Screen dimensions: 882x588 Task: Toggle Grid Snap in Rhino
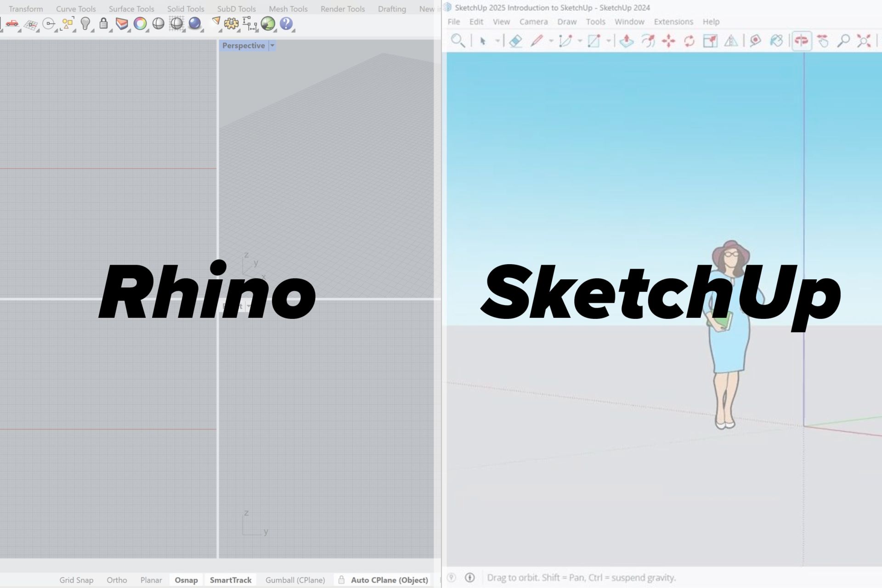click(76, 580)
